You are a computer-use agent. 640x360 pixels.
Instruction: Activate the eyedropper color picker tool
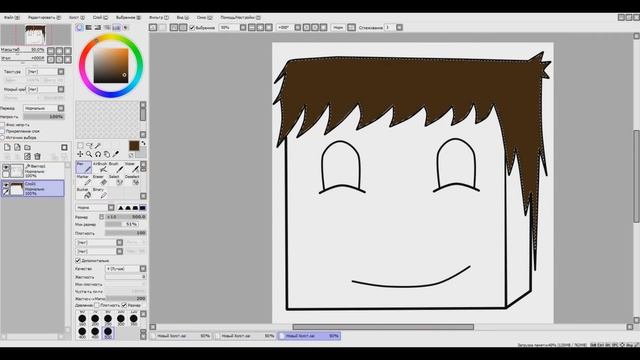(x=116, y=154)
